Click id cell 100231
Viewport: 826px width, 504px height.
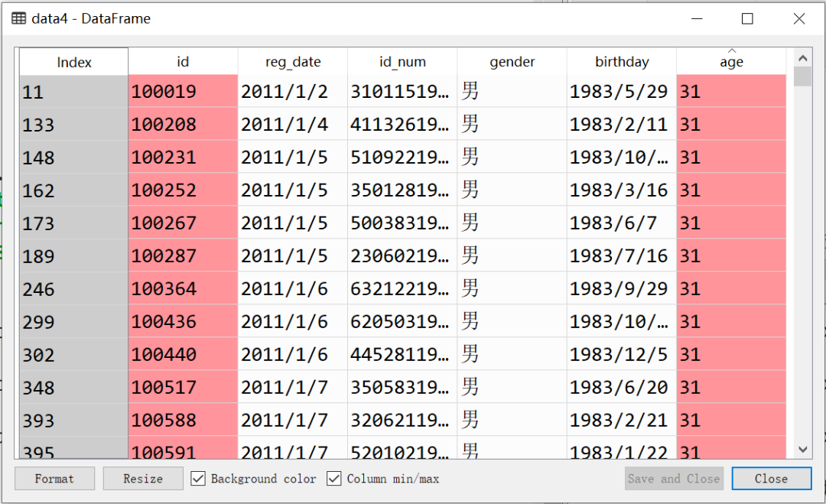tap(183, 157)
